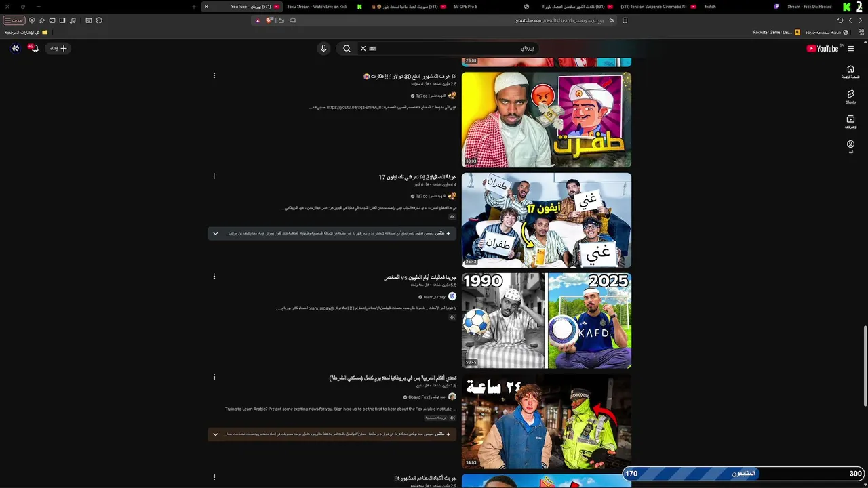Viewport: 868px width, 488px height.
Task: Click the Create plus button
Action: tap(59, 48)
